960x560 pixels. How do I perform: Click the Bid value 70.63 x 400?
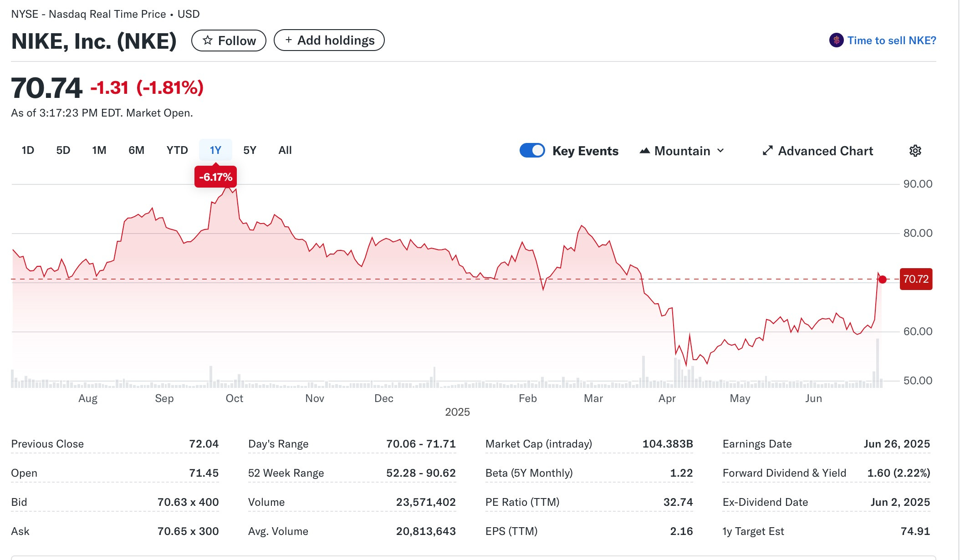point(188,502)
